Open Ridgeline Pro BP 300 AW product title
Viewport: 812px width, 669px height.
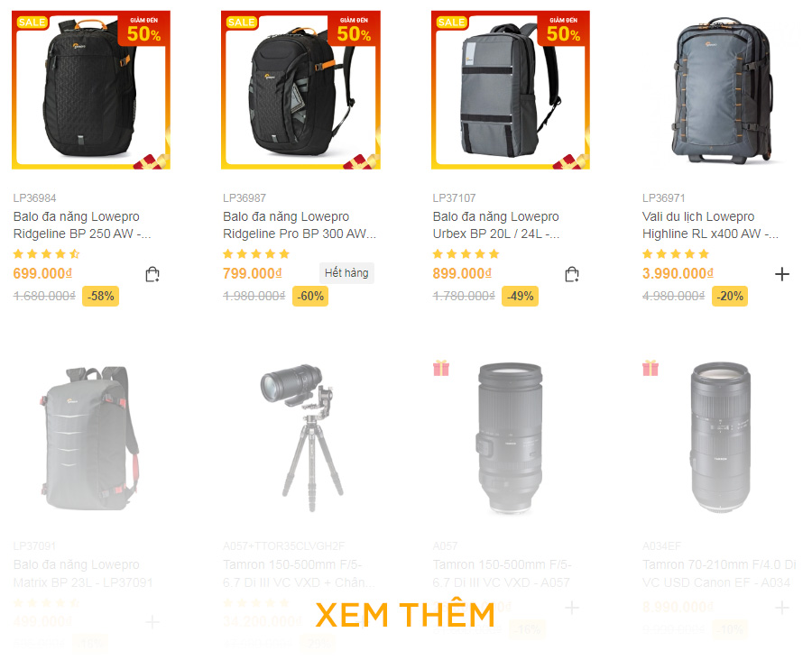(300, 225)
